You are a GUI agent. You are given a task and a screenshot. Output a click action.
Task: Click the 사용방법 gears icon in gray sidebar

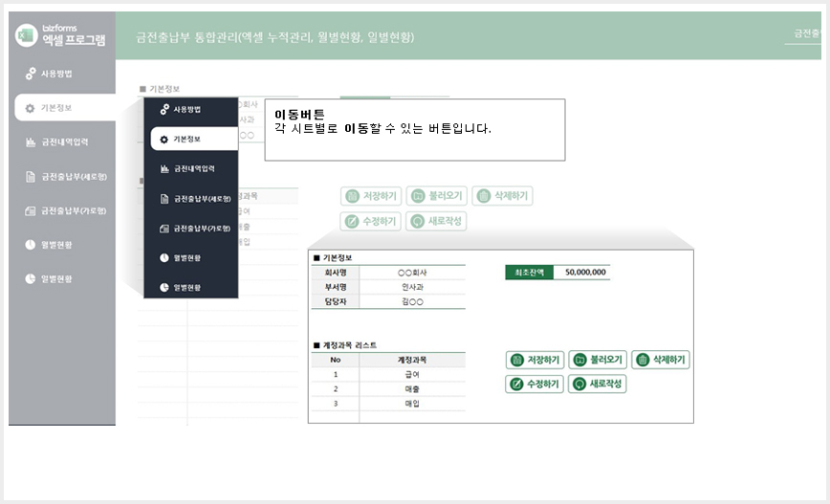coord(31,74)
